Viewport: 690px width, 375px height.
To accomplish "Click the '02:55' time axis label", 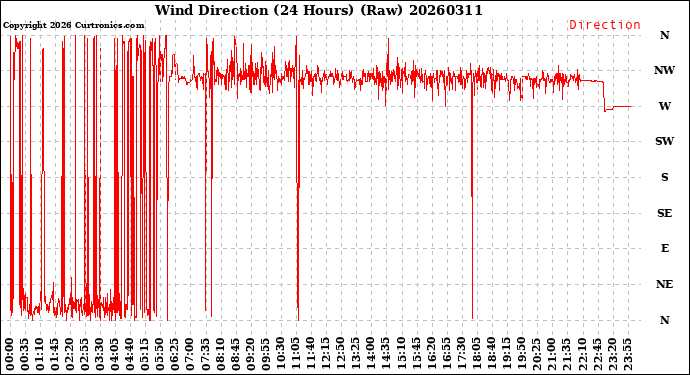I will 85,355.
